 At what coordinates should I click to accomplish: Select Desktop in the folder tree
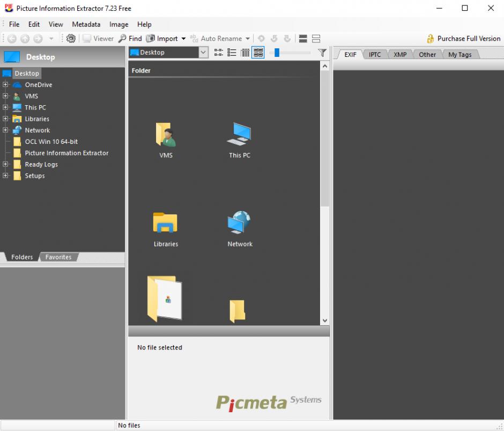27,74
